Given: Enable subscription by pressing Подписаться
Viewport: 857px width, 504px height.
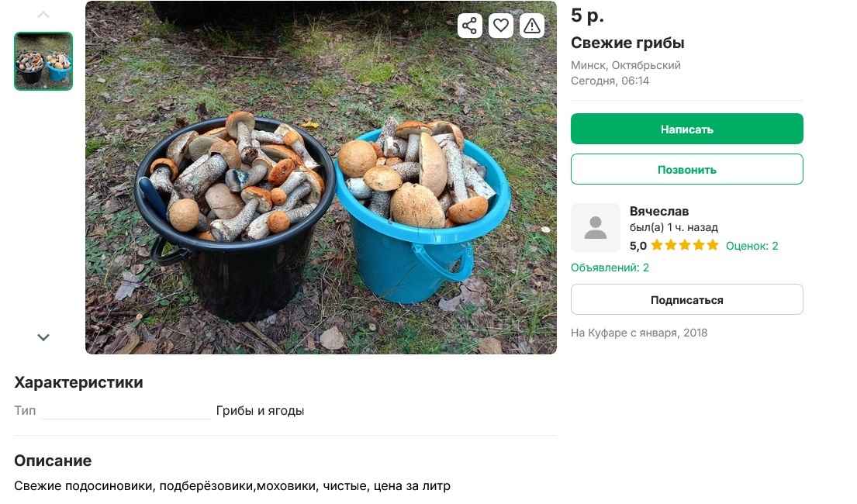Looking at the screenshot, I should pyautogui.click(x=686, y=299).
